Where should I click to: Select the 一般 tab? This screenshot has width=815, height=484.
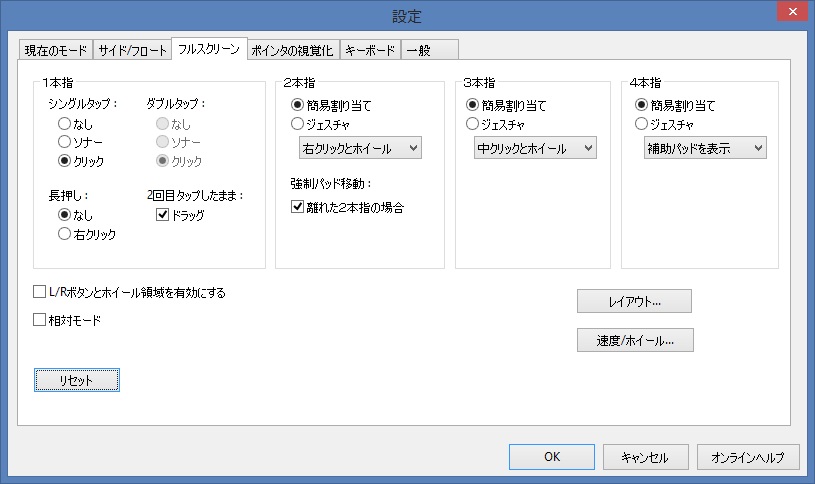[x=418, y=50]
